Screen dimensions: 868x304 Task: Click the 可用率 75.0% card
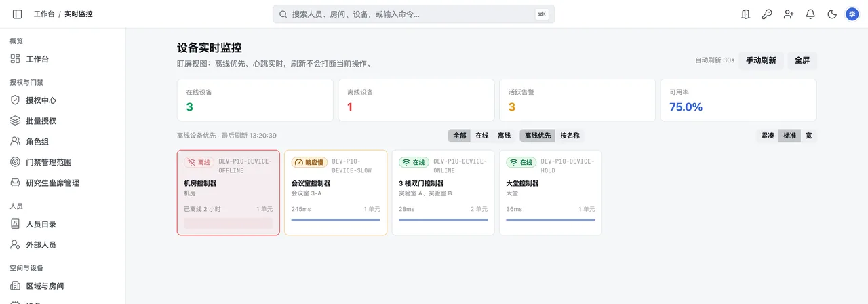738,100
